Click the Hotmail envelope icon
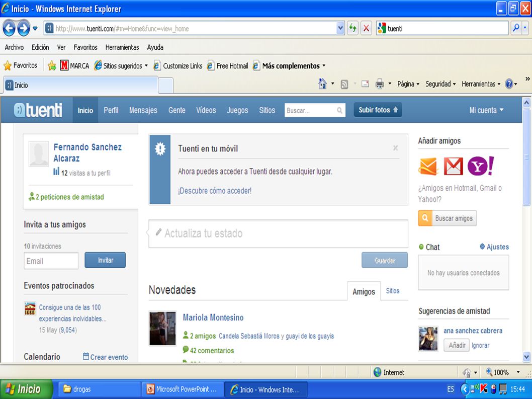532x399 pixels. pos(428,167)
